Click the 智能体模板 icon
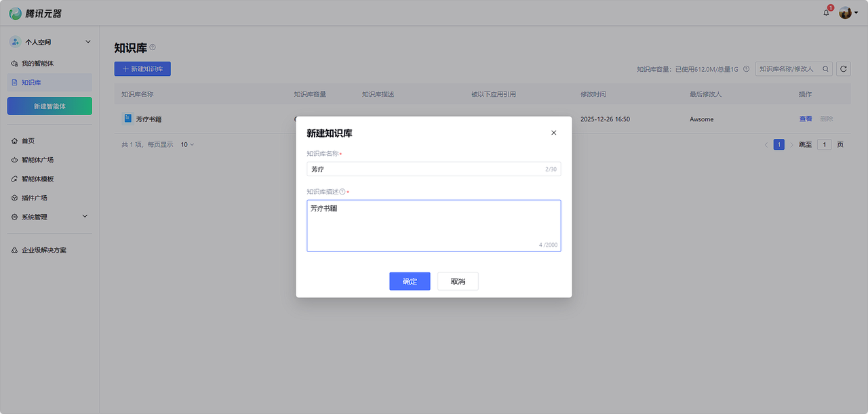Image resolution: width=868 pixels, height=414 pixels. (15, 179)
